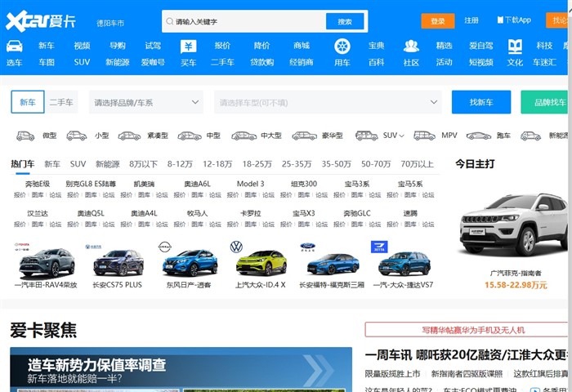Open the 坦克300 link
This screenshot has width=572, height=392.
coord(304,184)
